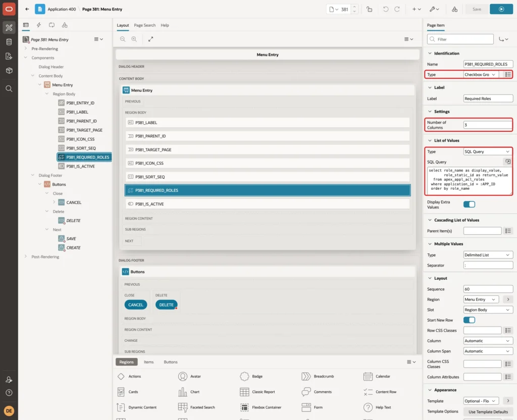Viewport: 517px width, 420px height.
Task: Select P381_LABEL in layout region body
Action: point(268,123)
